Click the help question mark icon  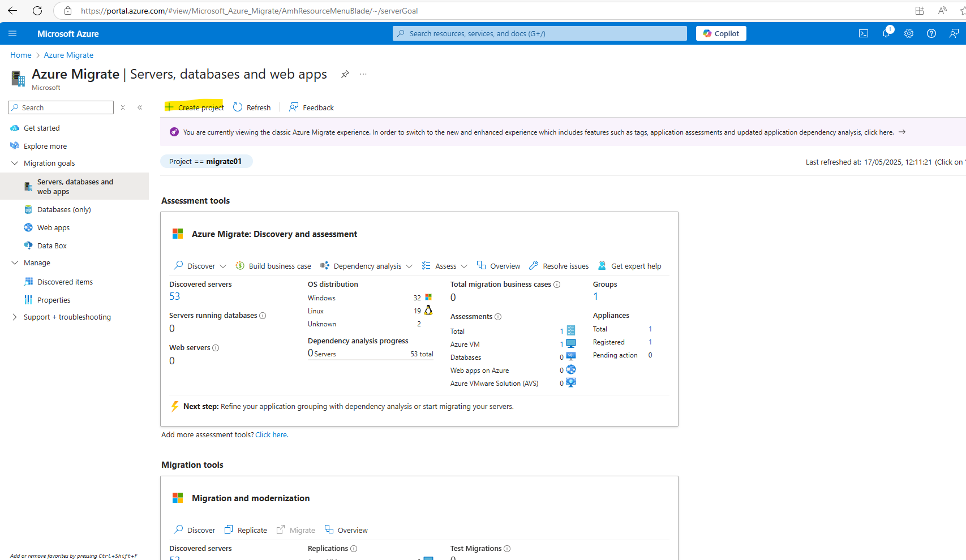tap(931, 33)
